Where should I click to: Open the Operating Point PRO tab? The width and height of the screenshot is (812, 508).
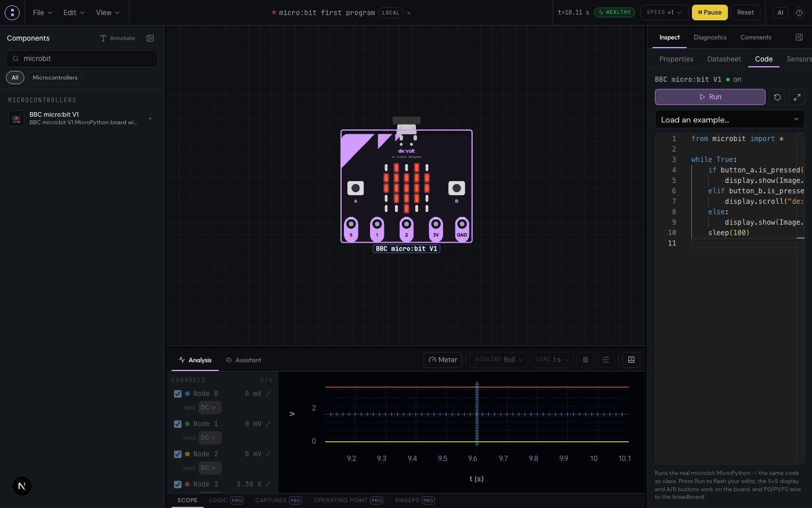pos(348,500)
